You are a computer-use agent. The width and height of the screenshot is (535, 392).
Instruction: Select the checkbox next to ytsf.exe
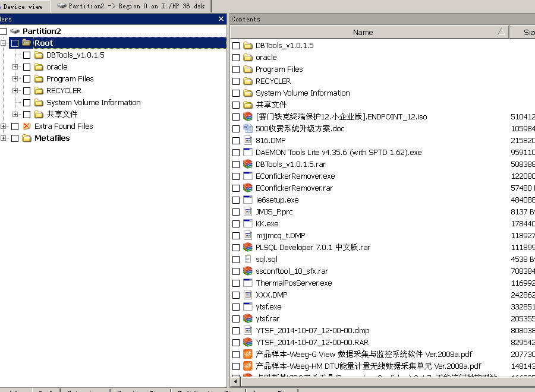point(236,307)
